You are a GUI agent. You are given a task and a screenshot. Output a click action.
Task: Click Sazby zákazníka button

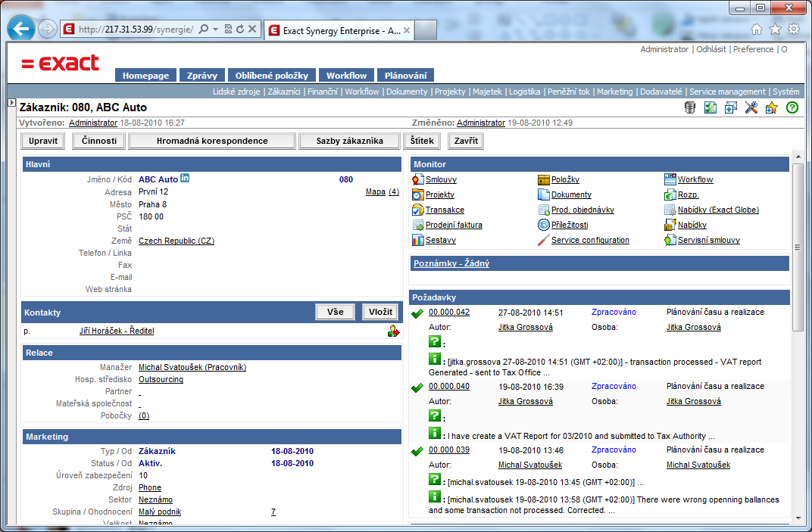pyautogui.click(x=349, y=141)
